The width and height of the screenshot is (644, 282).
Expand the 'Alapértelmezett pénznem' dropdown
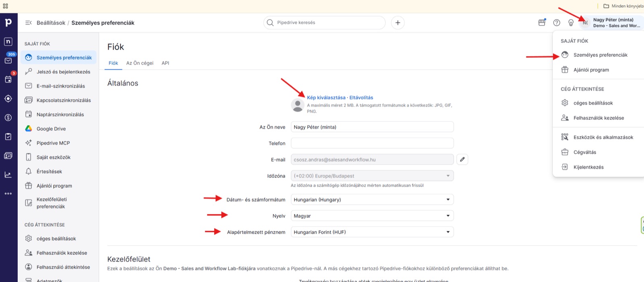(372, 232)
